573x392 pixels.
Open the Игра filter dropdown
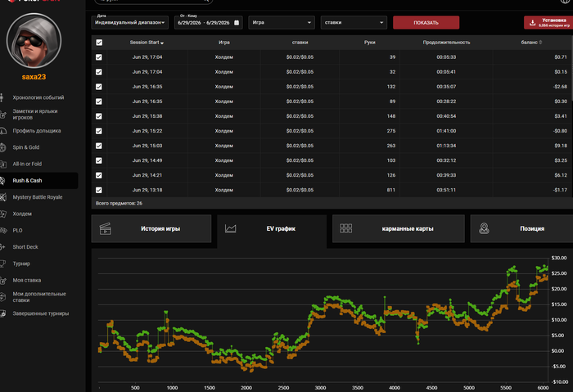[282, 23]
